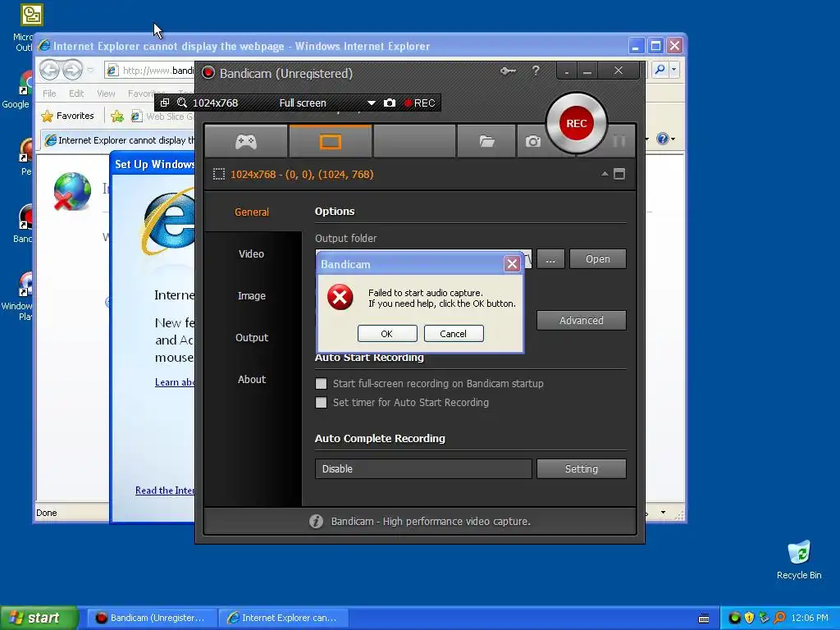Click the key register icon in Bandicam title bar
This screenshot has height=630, width=840.
[x=508, y=71]
